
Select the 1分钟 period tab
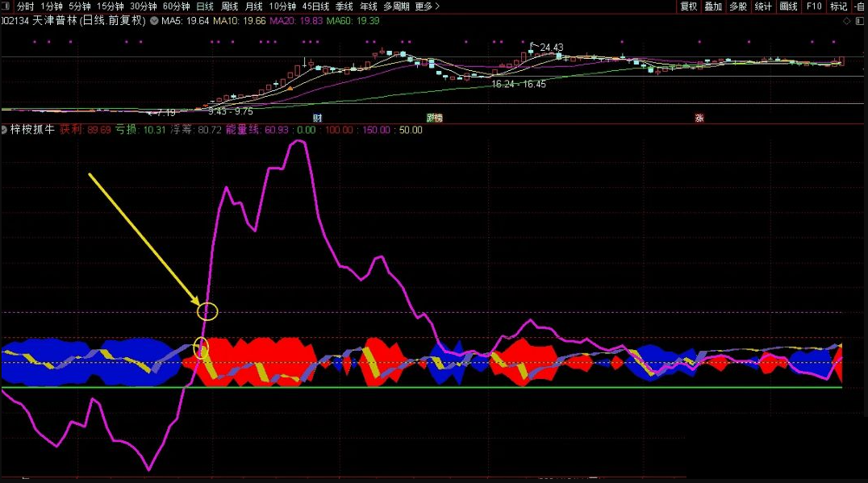[x=52, y=6]
